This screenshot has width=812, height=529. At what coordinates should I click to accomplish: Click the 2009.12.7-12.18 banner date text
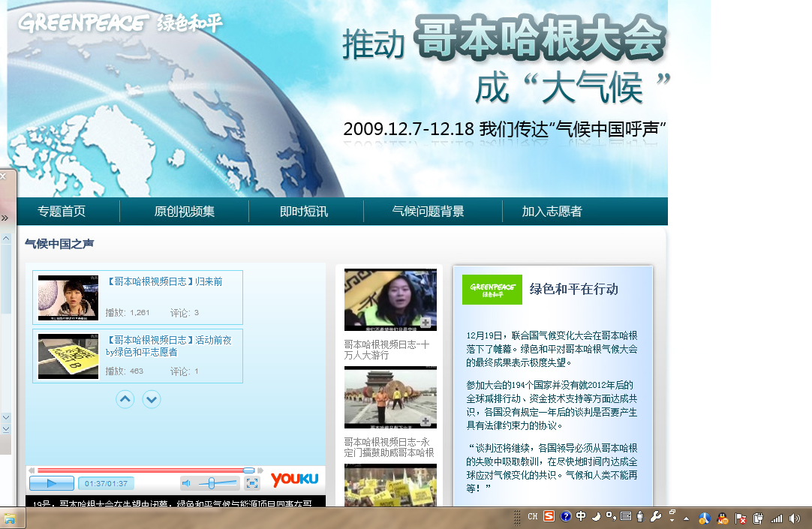pos(408,129)
